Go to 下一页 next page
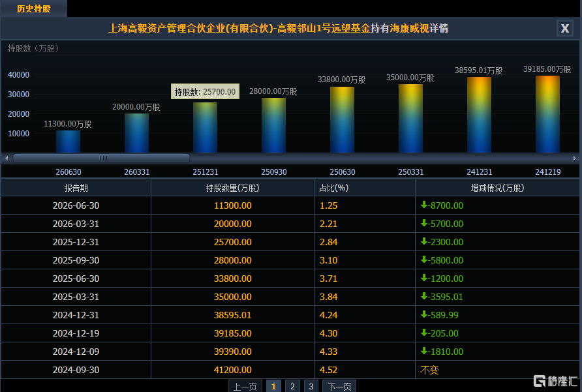 pos(339,386)
